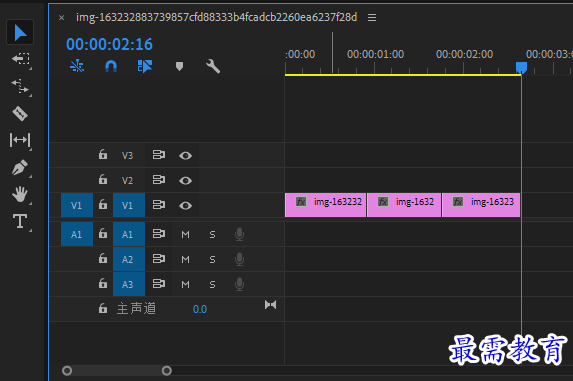Mute track A2
The width and height of the screenshot is (573, 381).
(x=185, y=260)
